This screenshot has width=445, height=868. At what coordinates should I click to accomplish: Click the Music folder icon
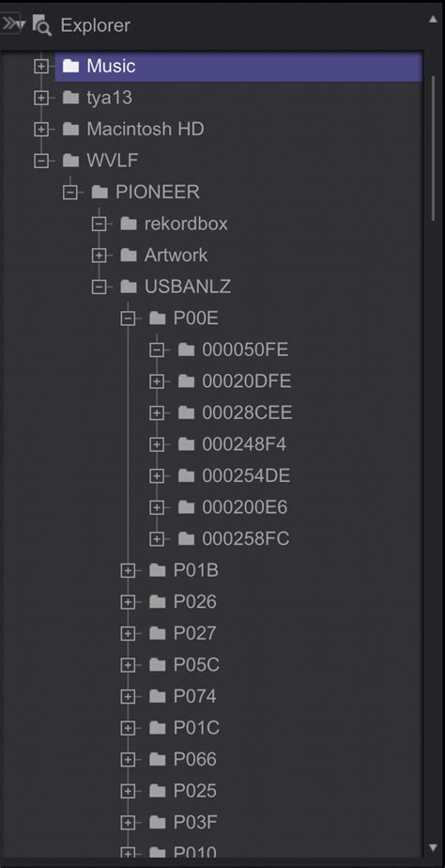coord(70,66)
